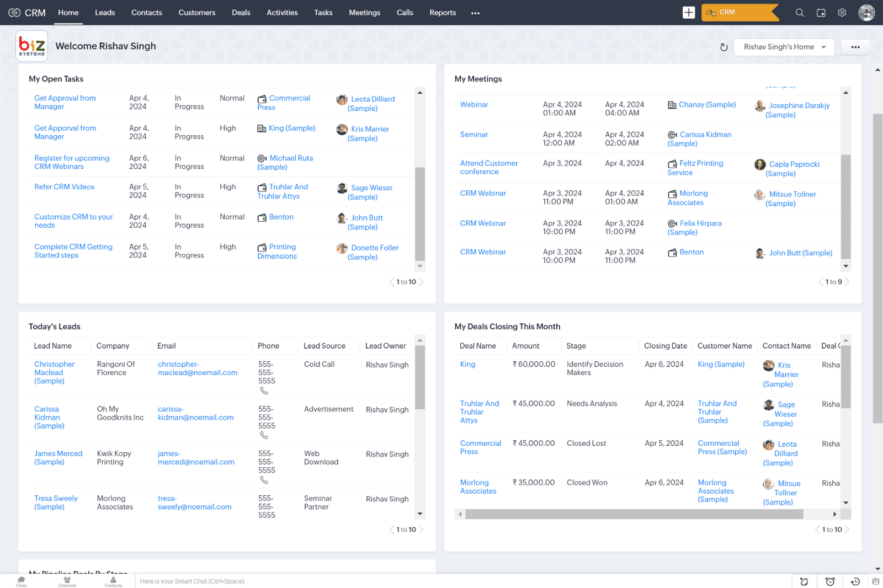Open the search magnifier in the top bar
Screen dimensions: 883x588
click(799, 13)
